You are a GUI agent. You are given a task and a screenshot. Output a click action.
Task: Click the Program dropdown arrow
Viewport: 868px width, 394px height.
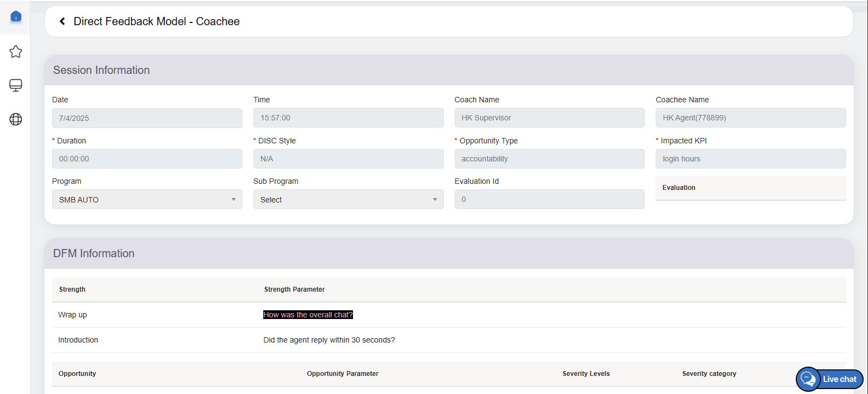tap(234, 200)
